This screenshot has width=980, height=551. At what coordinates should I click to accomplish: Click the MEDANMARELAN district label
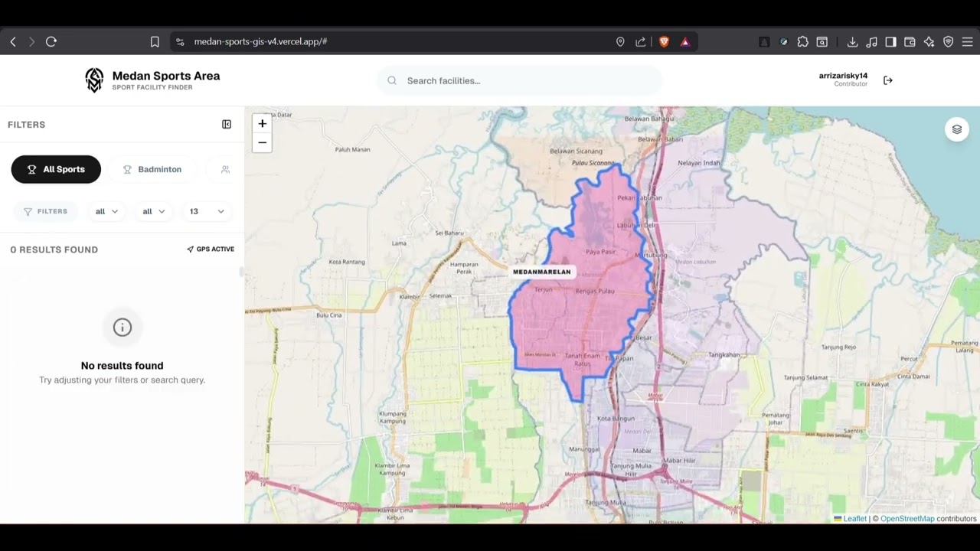[x=542, y=272]
